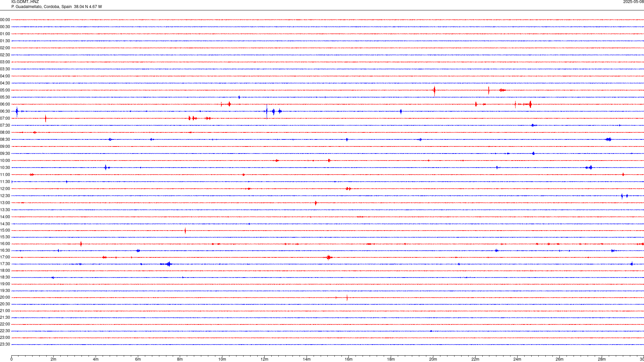Click the 11:30 time row label
The width and height of the screenshot is (644, 362).
5,182
